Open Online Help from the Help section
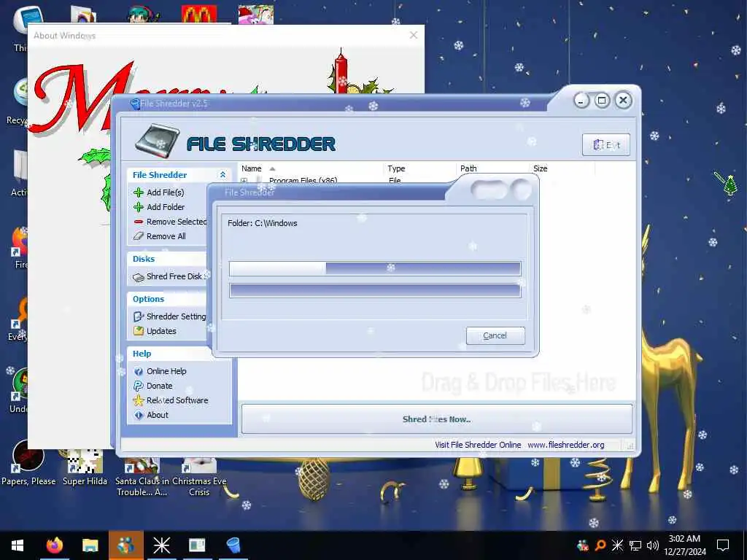 tap(166, 371)
